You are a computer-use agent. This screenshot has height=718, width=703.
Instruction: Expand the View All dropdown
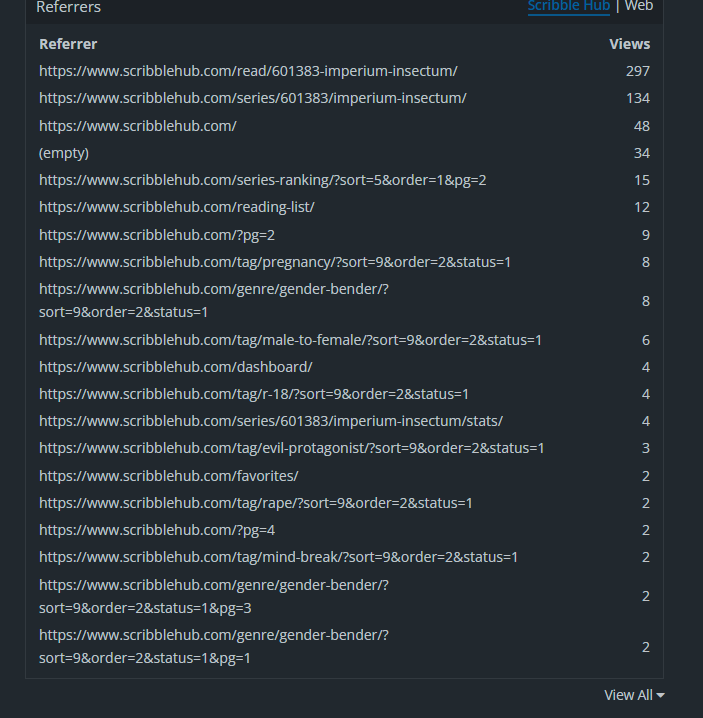(x=634, y=695)
